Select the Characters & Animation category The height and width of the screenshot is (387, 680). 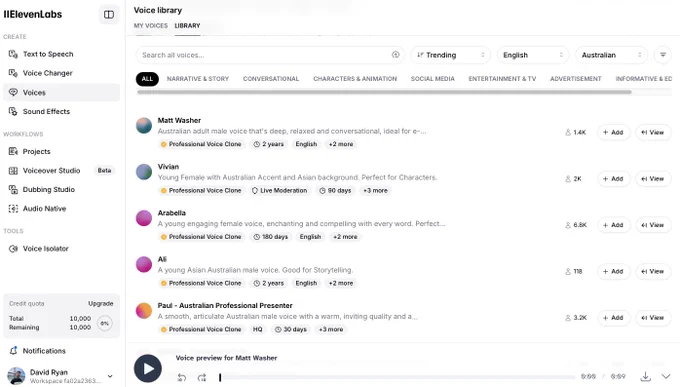coord(355,79)
